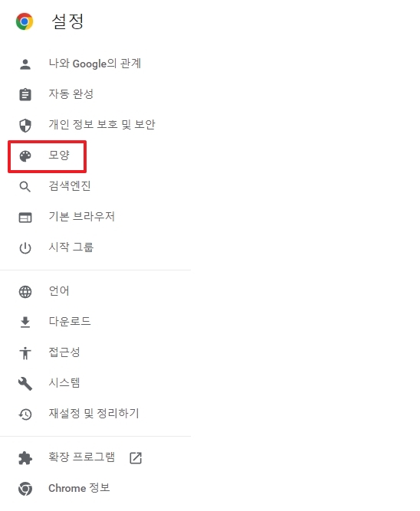The height and width of the screenshot is (511, 420).
Task: Open Chrome 정보 page
Action: [79, 488]
